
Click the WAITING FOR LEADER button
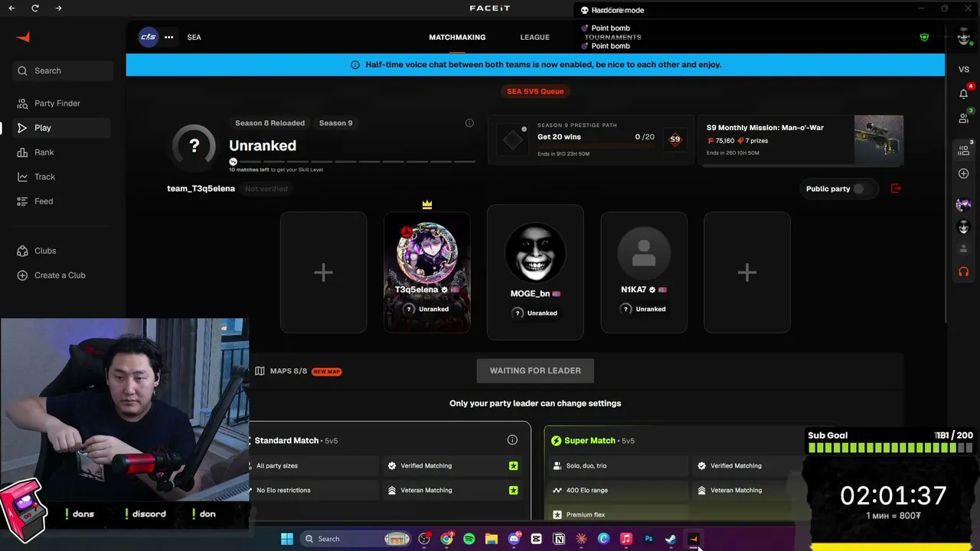click(x=535, y=370)
